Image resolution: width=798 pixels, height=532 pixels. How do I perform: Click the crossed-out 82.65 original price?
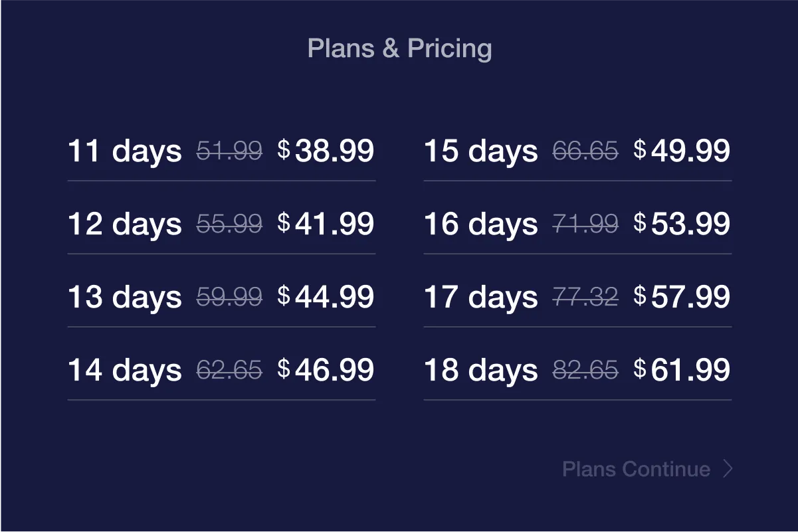tap(585, 370)
